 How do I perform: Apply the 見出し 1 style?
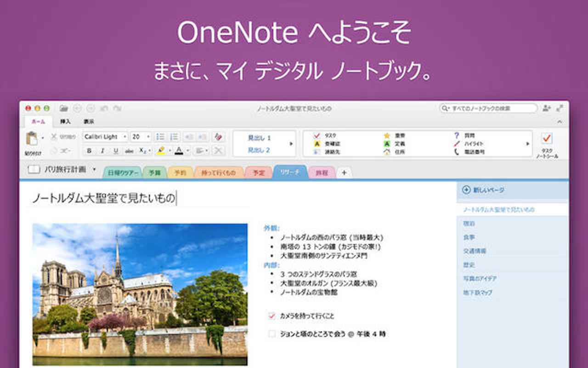(259, 138)
